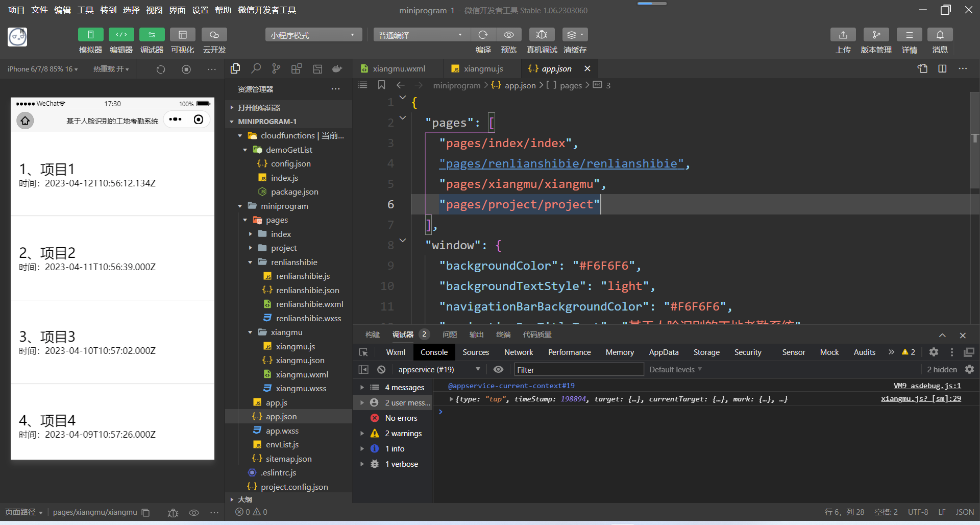Open the 问题 problems tab
The height and width of the screenshot is (525, 980).
[450, 335]
